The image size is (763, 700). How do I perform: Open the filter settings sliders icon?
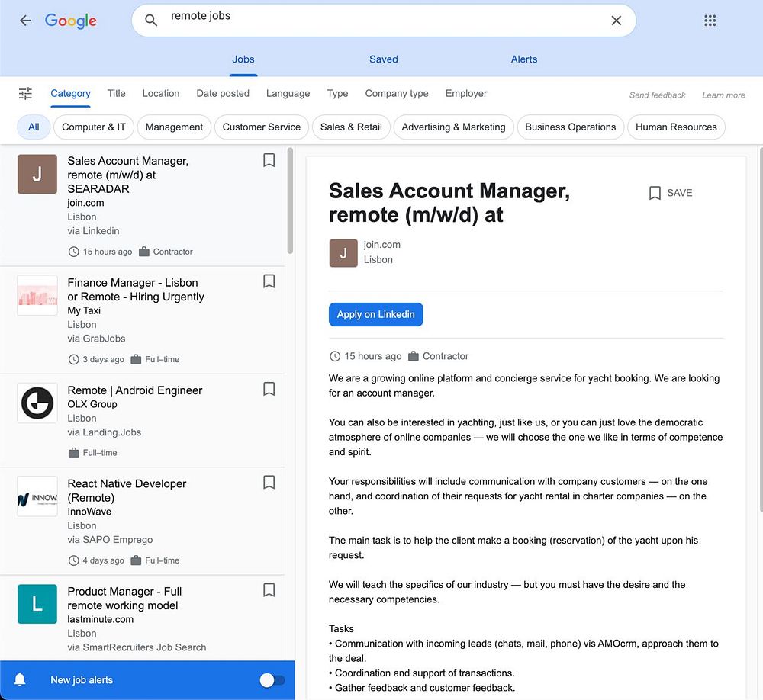pyautogui.click(x=25, y=93)
